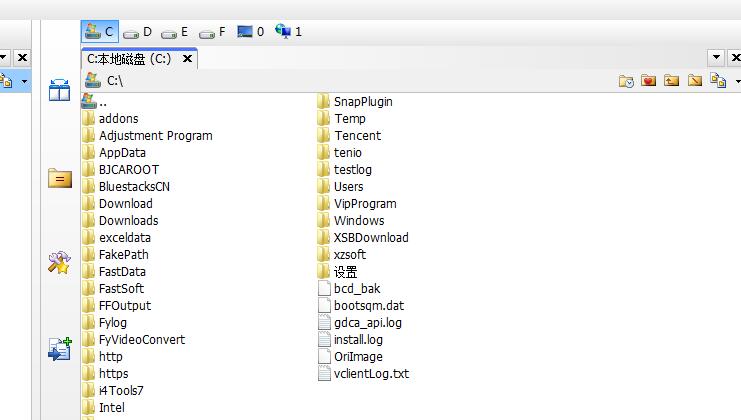Image resolution: width=741 pixels, height=420 pixels.
Task: Select the exceldata folder
Action: coord(116,238)
